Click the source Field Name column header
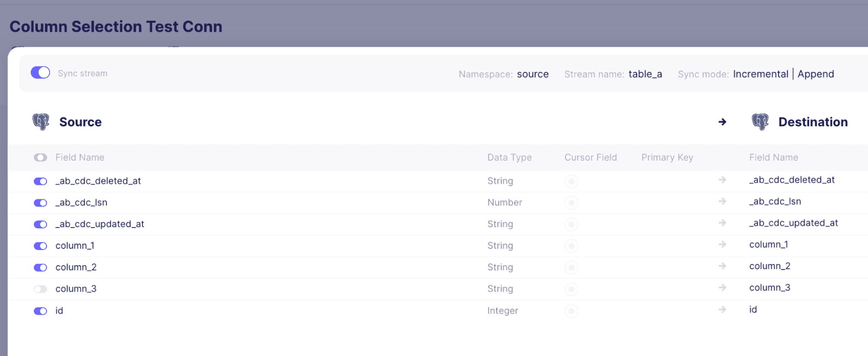Screen dimensions: 868x356 pos(80,158)
